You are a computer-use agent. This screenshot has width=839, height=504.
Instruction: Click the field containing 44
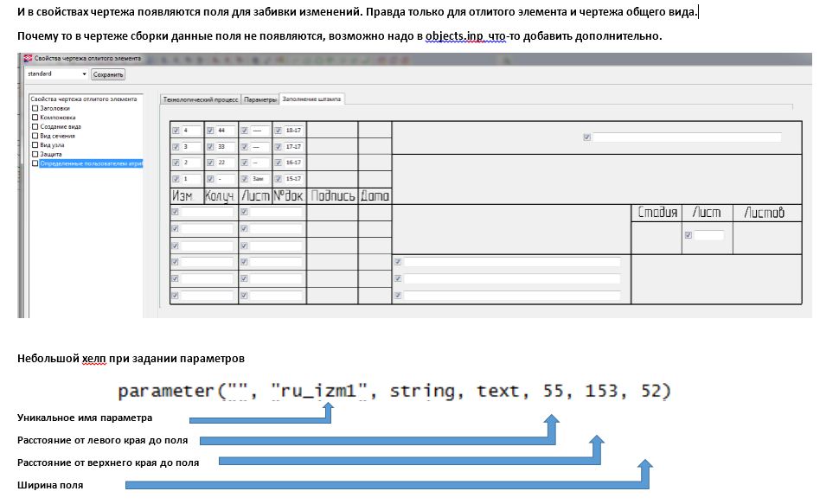click(x=226, y=131)
